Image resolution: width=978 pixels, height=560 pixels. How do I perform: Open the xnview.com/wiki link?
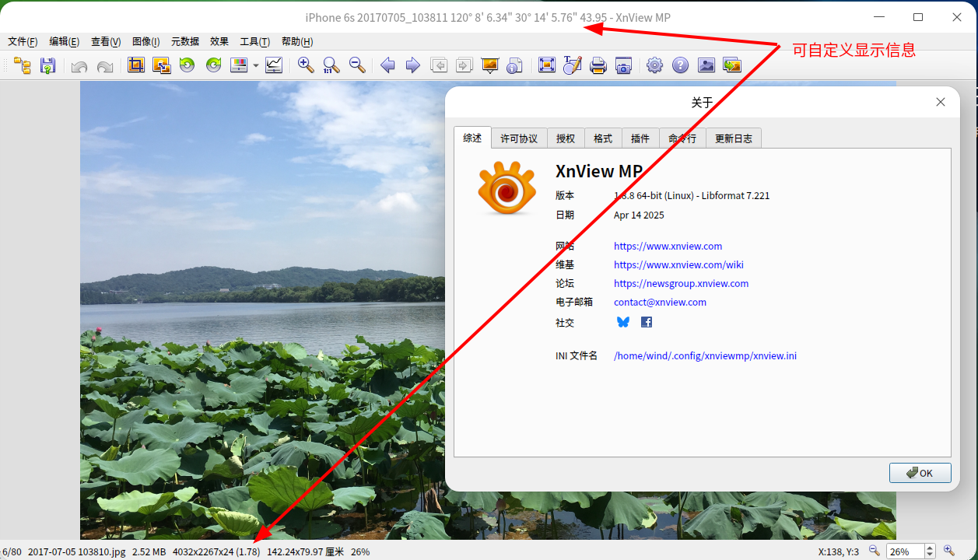coord(678,264)
